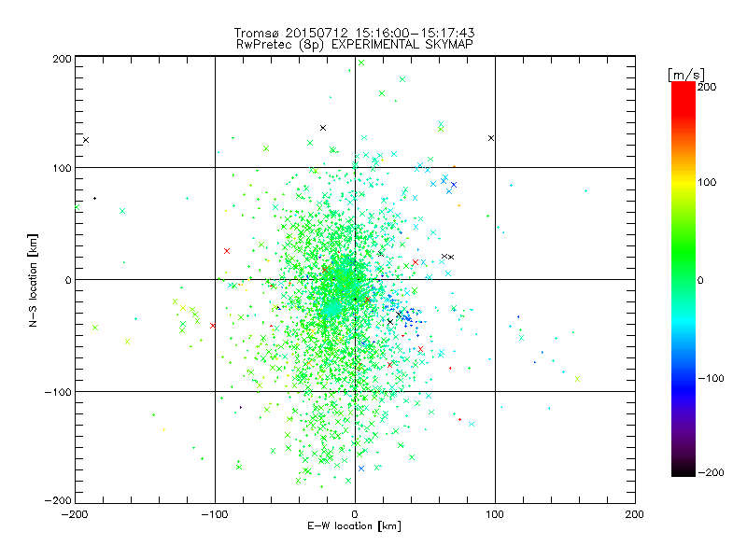747x560 pixels.
Task: Click the yellow-green X marker near E-W 160, N-S -90
Action: tap(577, 379)
